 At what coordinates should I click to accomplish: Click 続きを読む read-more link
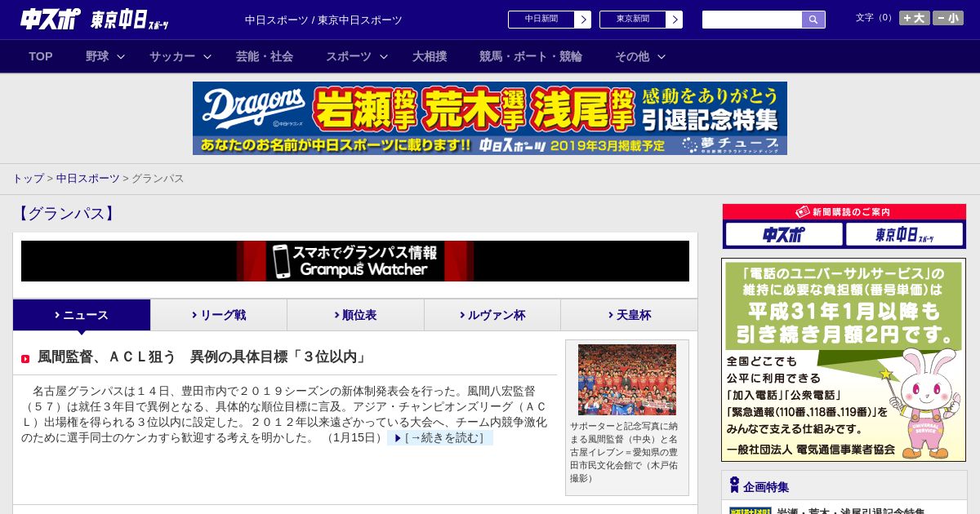click(x=440, y=438)
